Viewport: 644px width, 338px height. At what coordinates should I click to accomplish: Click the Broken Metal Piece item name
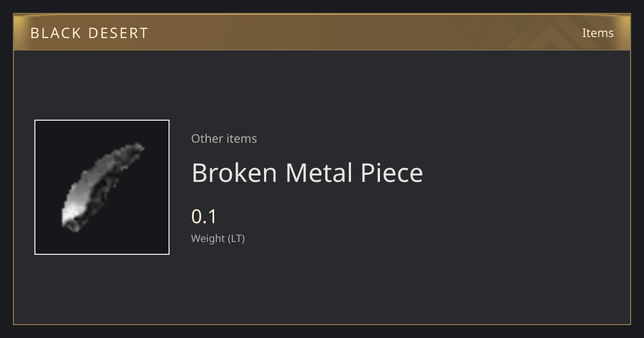click(307, 173)
